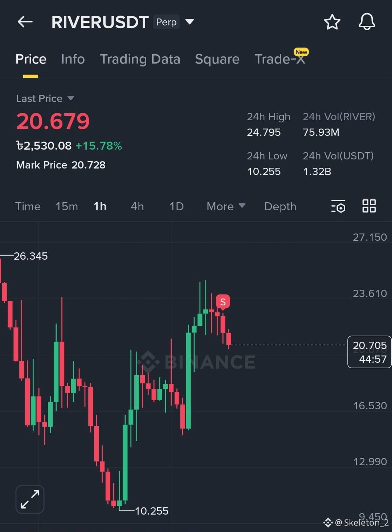Switch to the Trading Data tab
The width and height of the screenshot is (392, 532).
point(140,59)
